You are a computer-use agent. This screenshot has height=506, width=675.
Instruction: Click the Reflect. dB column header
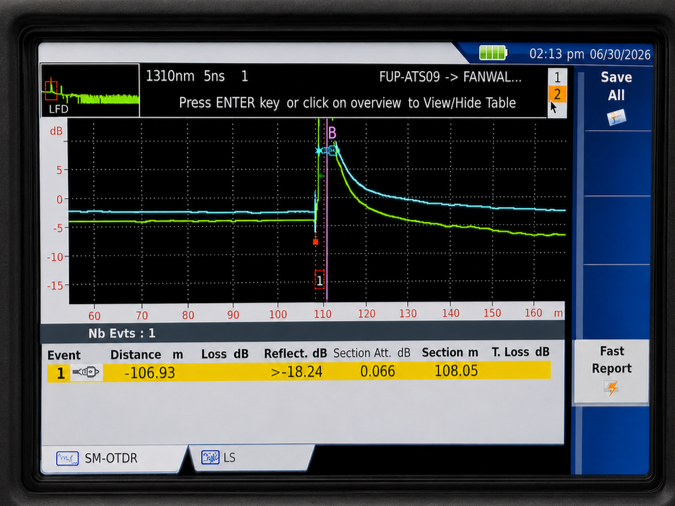[x=295, y=354]
